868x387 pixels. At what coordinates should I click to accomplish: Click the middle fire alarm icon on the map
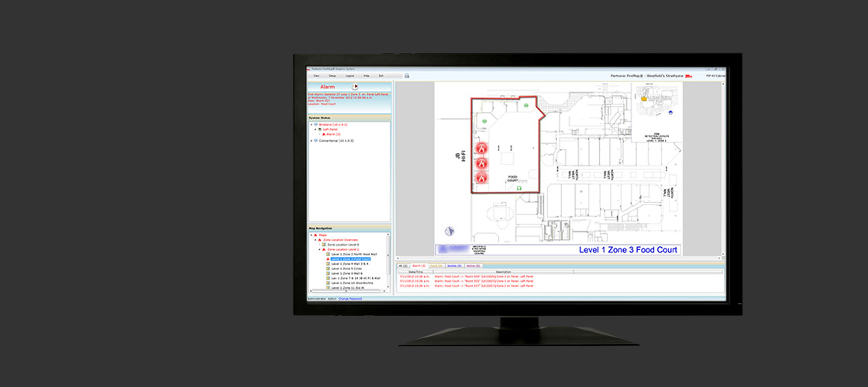(x=480, y=163)
